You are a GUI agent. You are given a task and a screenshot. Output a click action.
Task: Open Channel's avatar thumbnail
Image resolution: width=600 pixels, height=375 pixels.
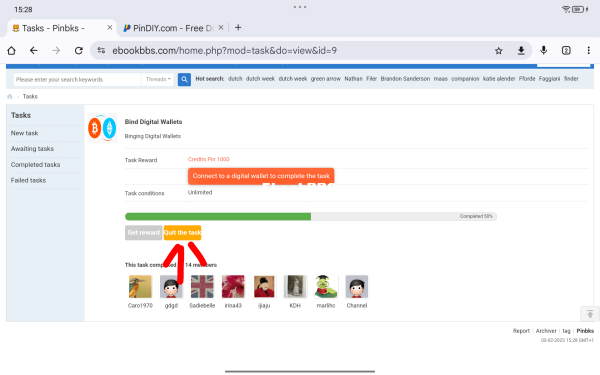(357, 286)
